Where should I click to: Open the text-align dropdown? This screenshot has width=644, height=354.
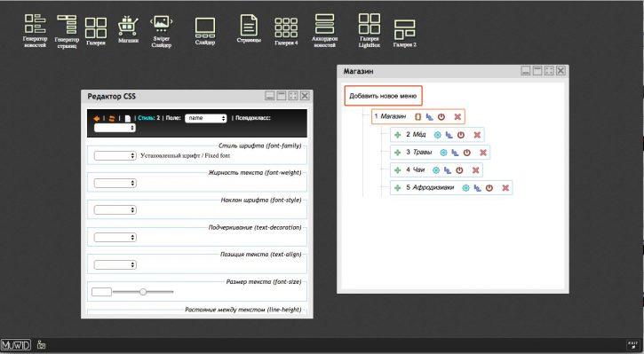click(115, 265)
